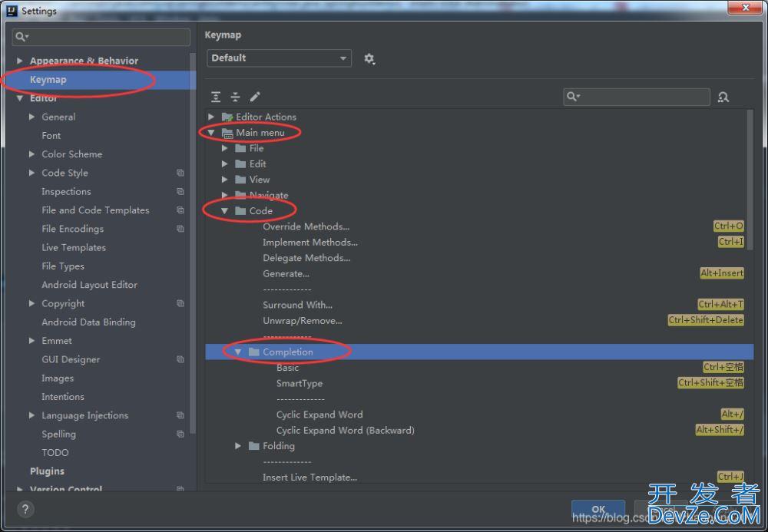Open TODO settings page
The width and height of the screenshot is (768, 532).
[x=55, y=453]
